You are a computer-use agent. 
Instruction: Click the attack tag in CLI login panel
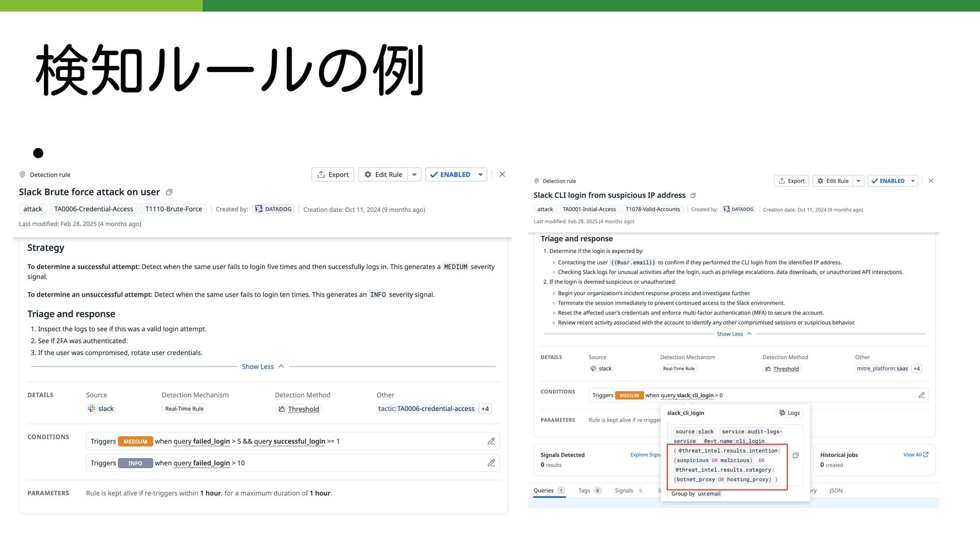[545, 209]
